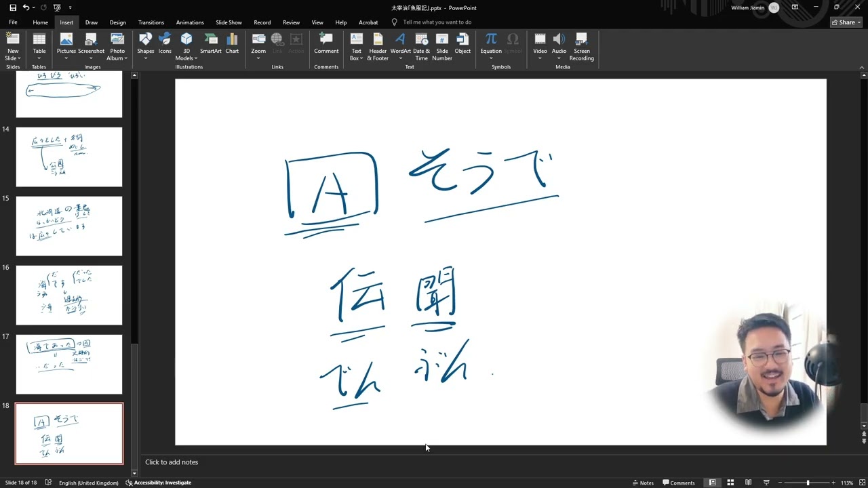The width and height of the screenshot is (868, 488).
Task: Expand the 3D Models dropdown arrow
Action: click(x=196, y=58)
